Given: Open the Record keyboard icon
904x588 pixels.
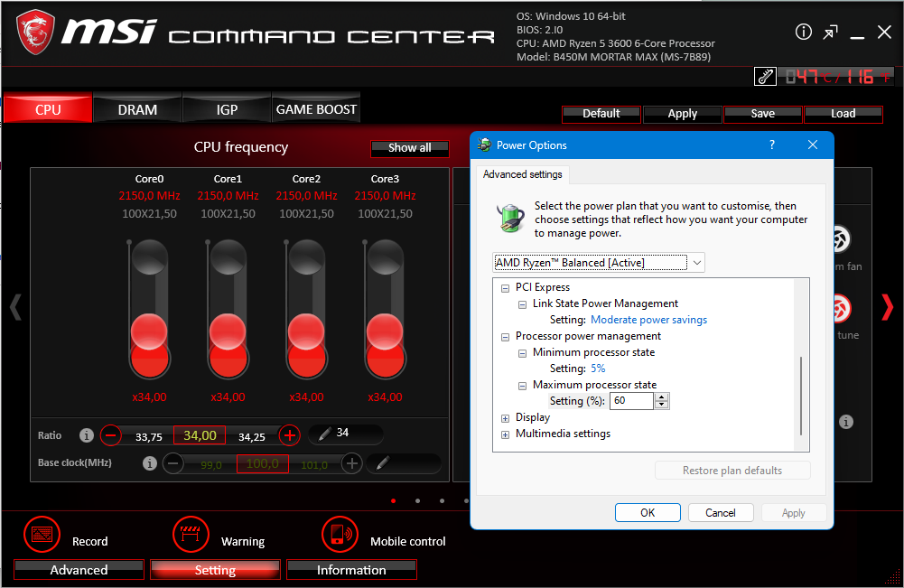Looking at the screenshot, I should pos(42,535).
